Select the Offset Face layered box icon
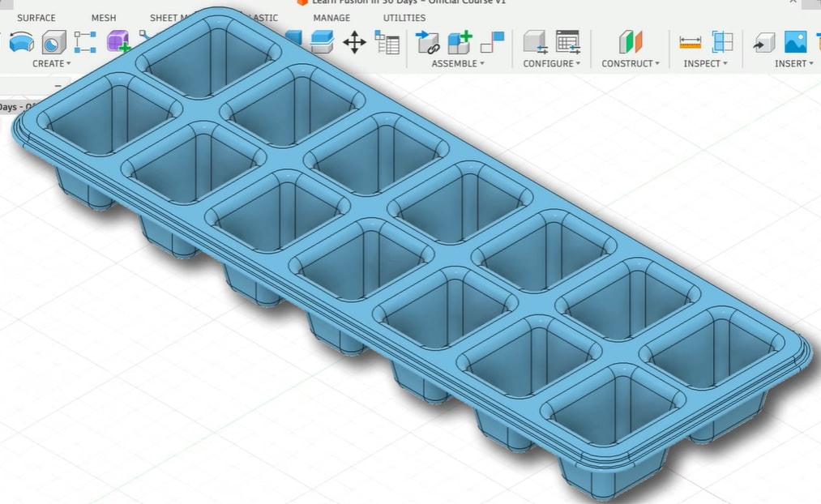 pos(322,42)
